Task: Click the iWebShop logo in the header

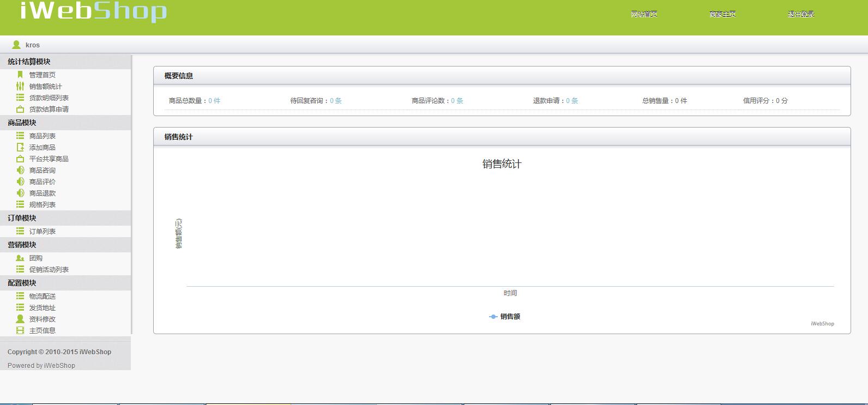Action: point(93,11)
